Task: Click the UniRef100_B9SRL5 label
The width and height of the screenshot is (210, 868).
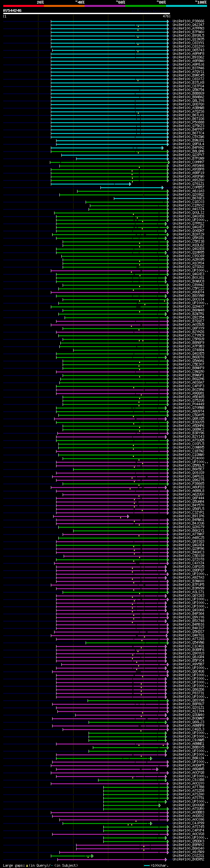Action: (x=188, y=36)
